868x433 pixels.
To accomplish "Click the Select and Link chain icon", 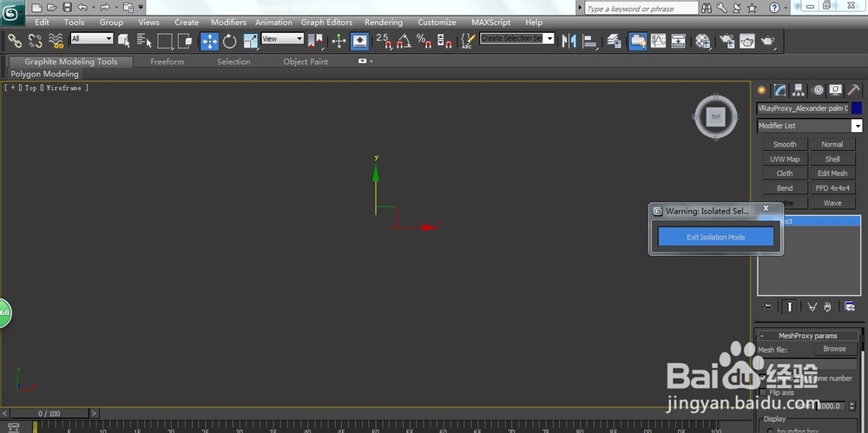I will [15, 41].
